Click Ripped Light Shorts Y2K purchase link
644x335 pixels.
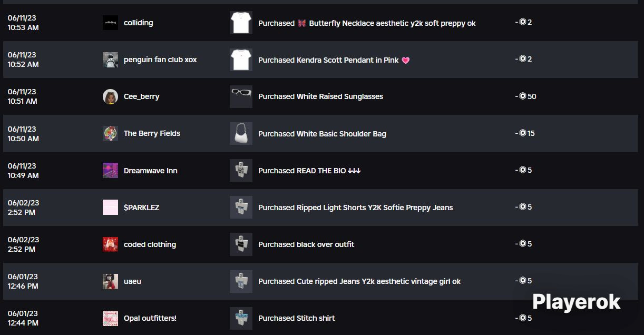tap(355, 208)
